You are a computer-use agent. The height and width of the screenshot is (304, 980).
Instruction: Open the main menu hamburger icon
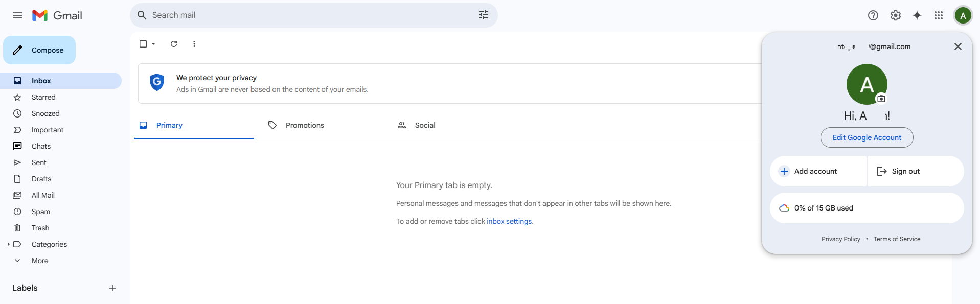(x=17, y=15)
